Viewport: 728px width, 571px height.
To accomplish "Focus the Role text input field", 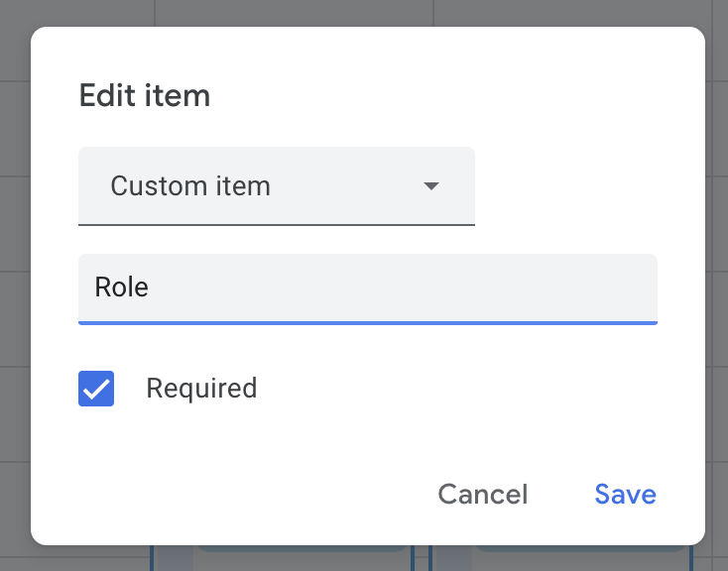I will click(x=367, y=287).
